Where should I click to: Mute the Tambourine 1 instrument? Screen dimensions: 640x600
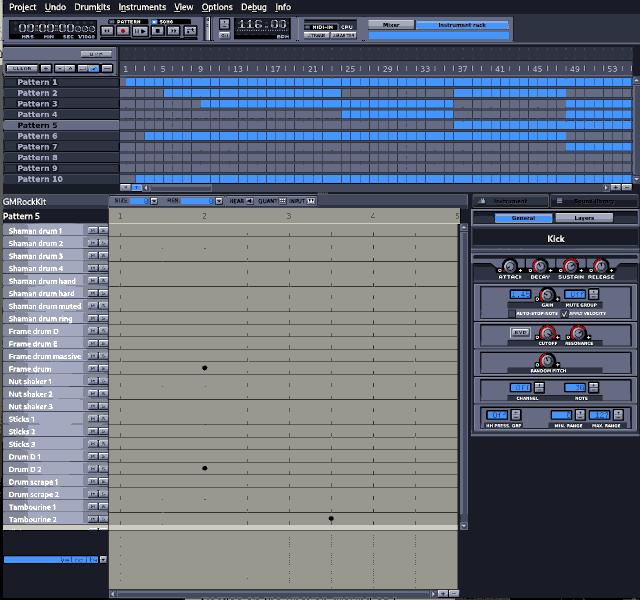(93, 507)
